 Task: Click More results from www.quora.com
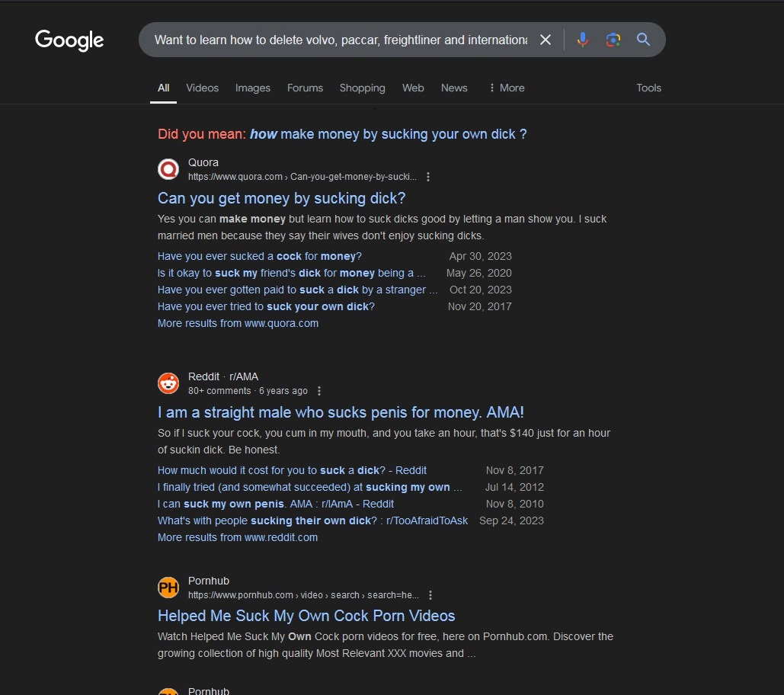point(238,324)
